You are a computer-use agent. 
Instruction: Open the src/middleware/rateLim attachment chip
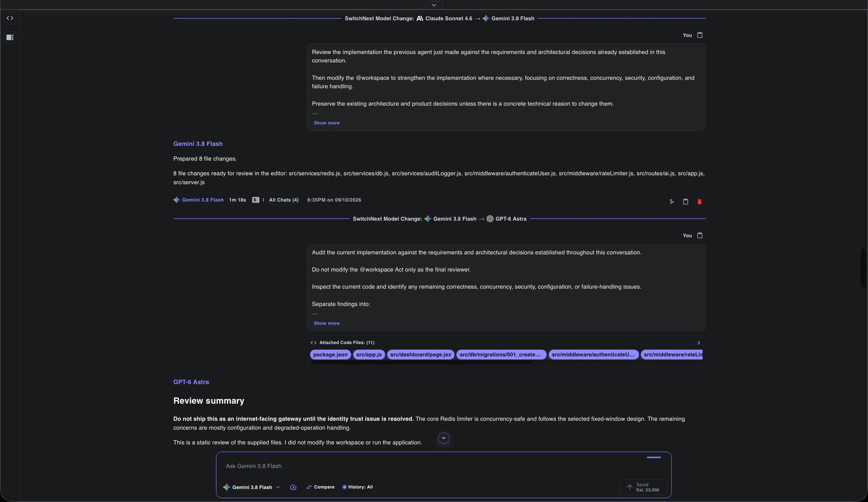[x=672, y=354]
